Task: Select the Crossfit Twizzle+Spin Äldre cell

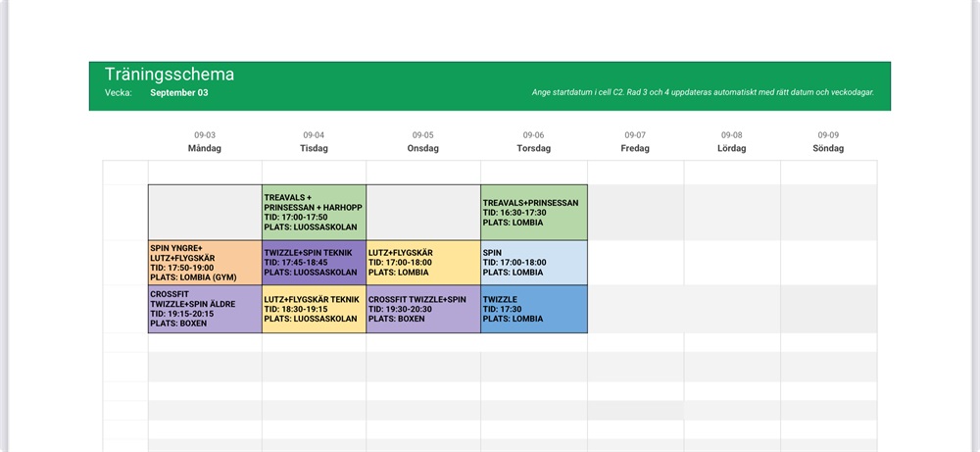Action: 205,309
